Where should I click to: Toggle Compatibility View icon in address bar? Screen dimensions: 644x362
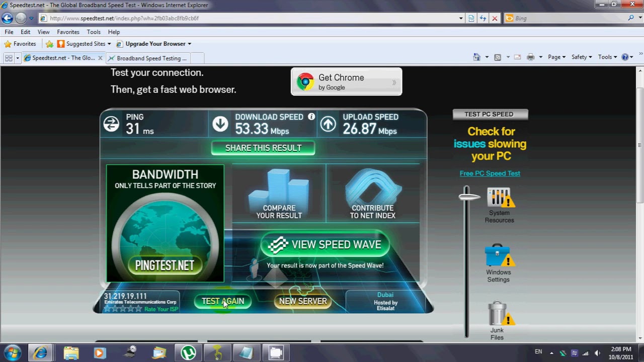click(471, 18)
